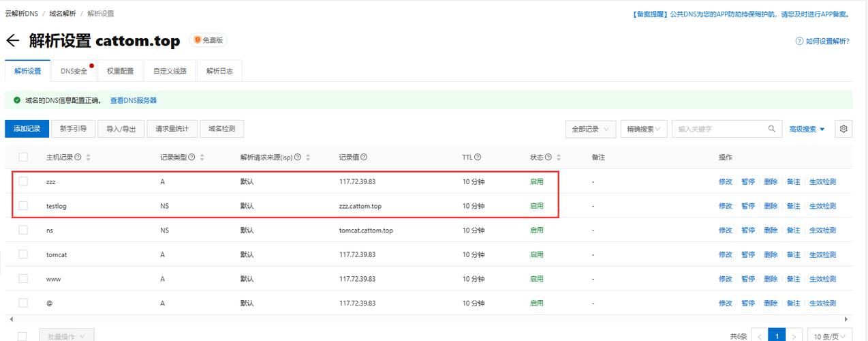
Task: Switch to the 解析设置 tab
Action: (x=28, y=71)
